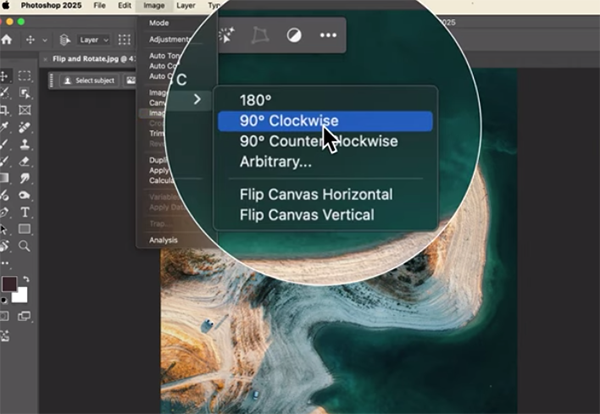Click the contextual task bar drag handle
This screenshot has width=600, height=414.
tap(52, 80)
